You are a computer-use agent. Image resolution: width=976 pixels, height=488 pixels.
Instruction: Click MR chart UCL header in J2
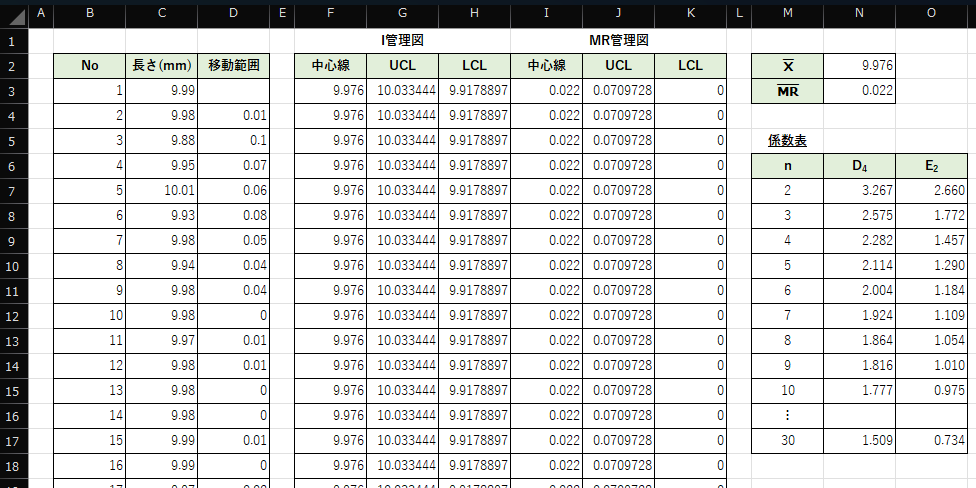(619, 66)
